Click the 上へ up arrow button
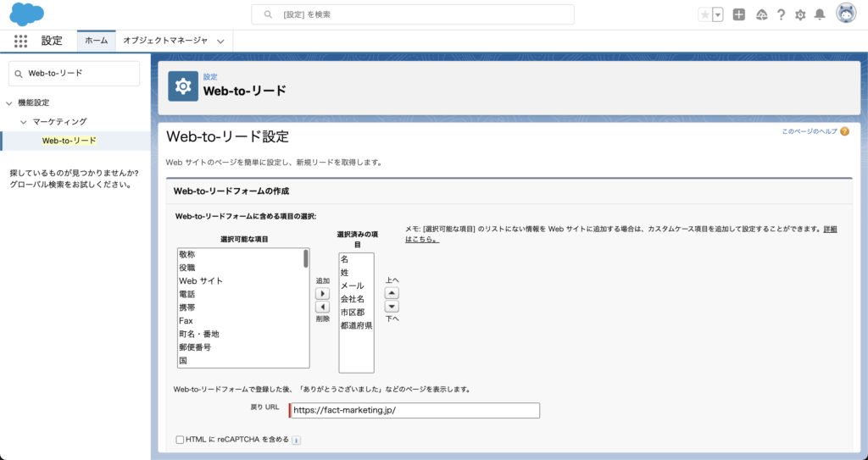This screenshot has height=460, width=868. click(392, 293)
